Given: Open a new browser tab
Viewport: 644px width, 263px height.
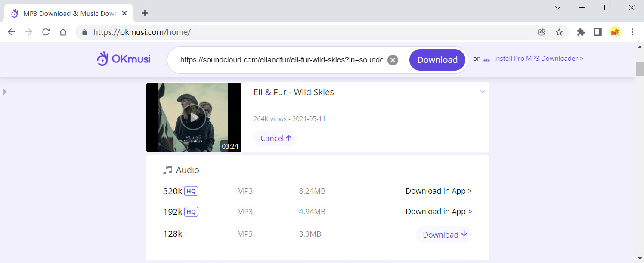Looking at the screenshot, I should pos(145,13).
